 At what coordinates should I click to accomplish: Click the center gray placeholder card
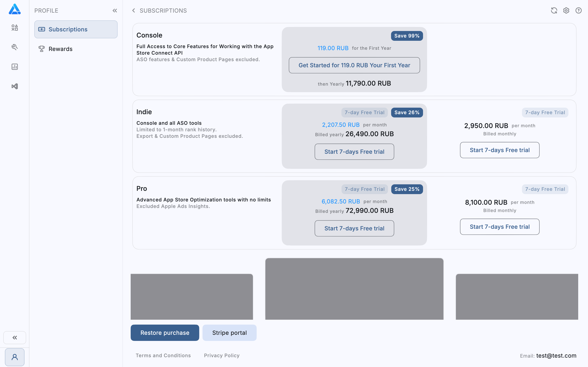pos(354,289)
